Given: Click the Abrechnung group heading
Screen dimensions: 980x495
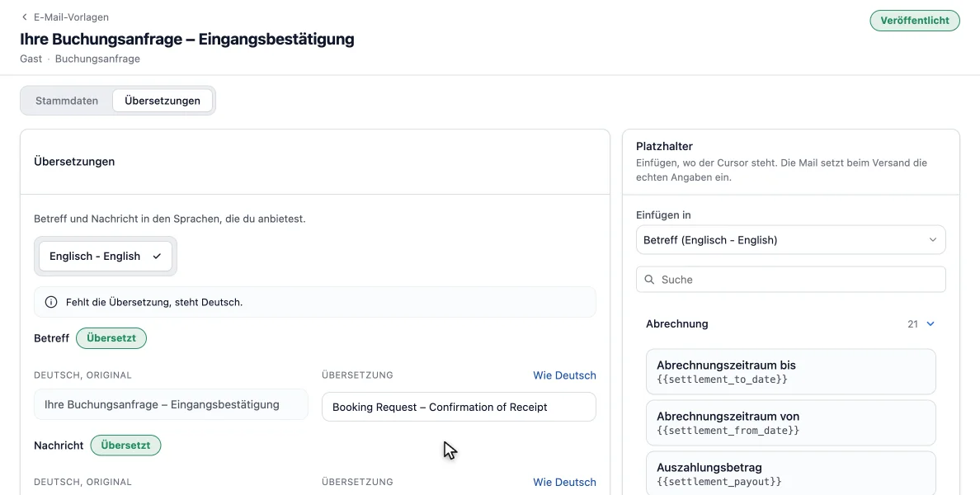Looking at the screenshot, I should tap(677, 323).
